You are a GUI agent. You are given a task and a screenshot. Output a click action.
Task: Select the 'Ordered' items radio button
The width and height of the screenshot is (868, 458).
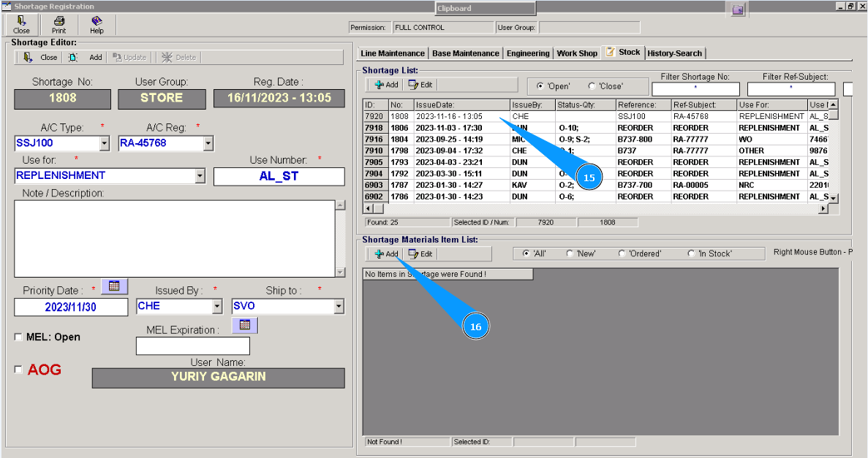coord(622,253)
